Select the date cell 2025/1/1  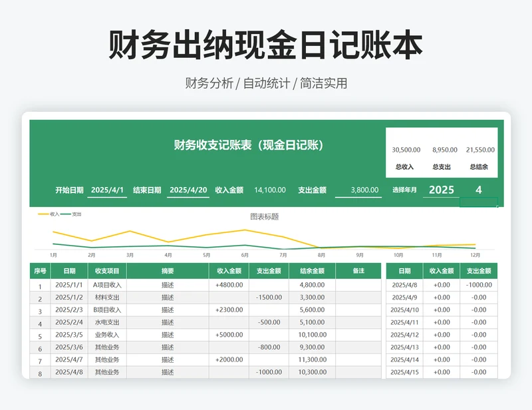tap(69, 285)
